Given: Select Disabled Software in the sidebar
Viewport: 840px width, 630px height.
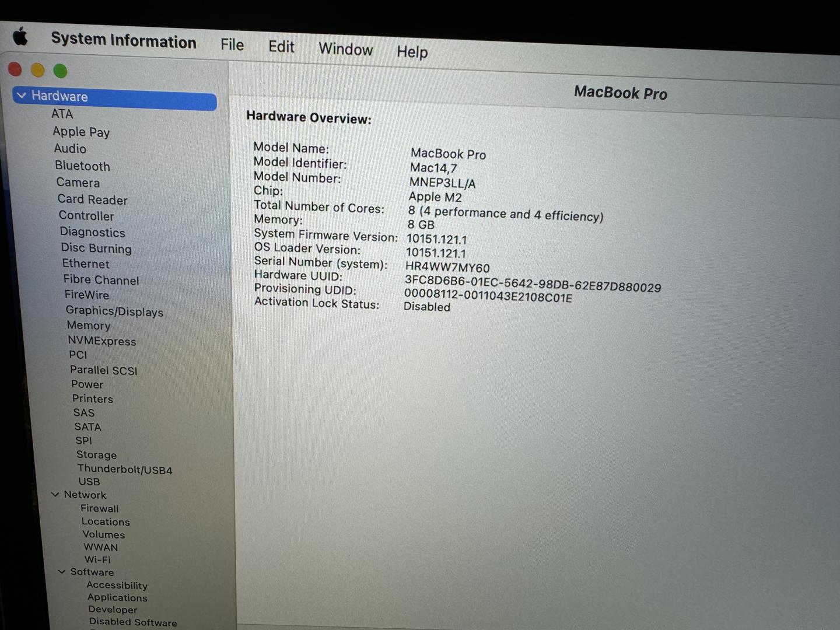Looking at the screenshot, I should 132,622.
